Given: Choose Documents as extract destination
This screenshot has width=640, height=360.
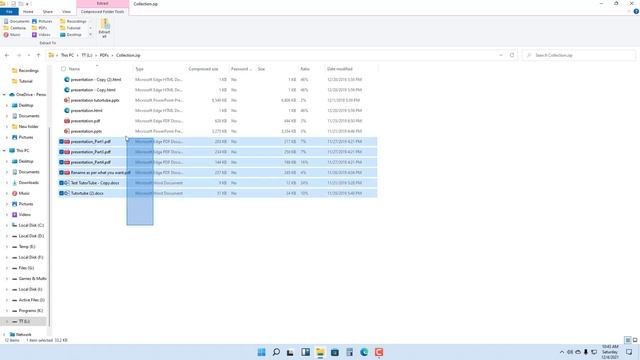Looking at the screenshot, I should [x=16, y=21].
